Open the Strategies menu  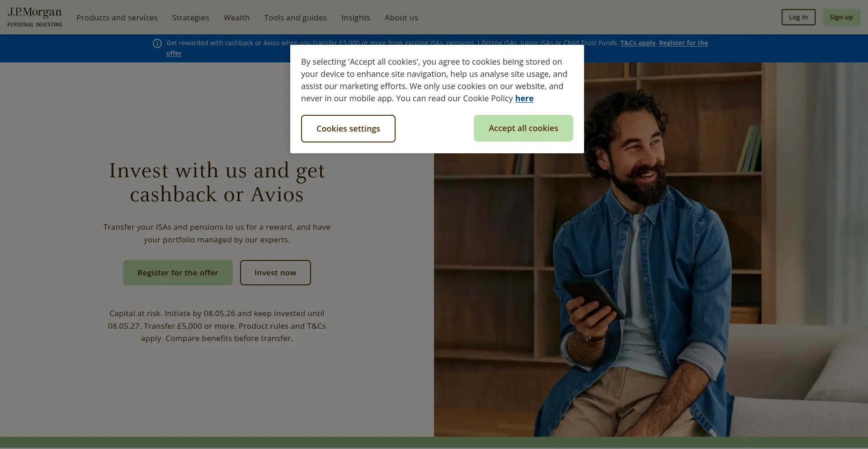190,18
